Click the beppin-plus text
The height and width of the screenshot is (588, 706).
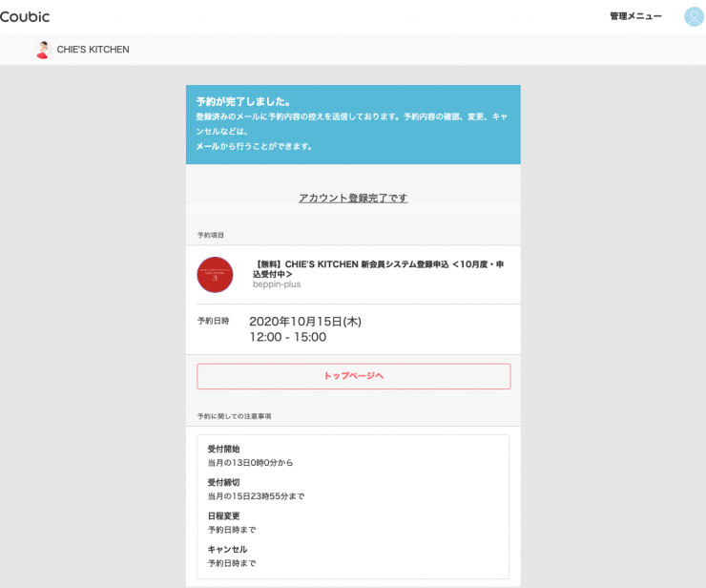click(x=277, y=284)
